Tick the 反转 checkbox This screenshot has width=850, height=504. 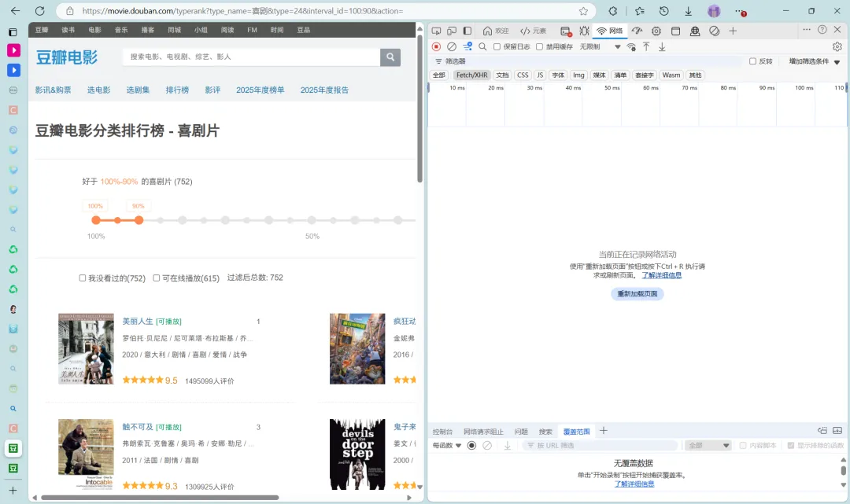point(752,61)
